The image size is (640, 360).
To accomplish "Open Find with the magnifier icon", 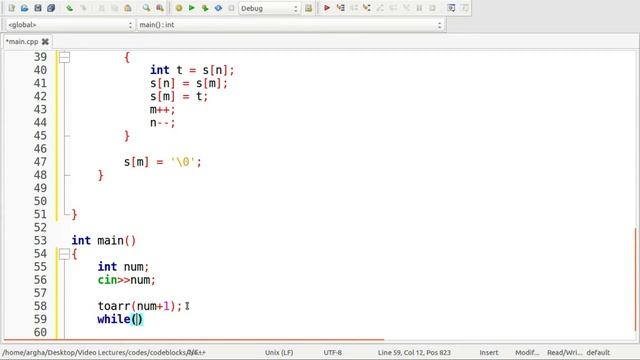I will (146, 8).
